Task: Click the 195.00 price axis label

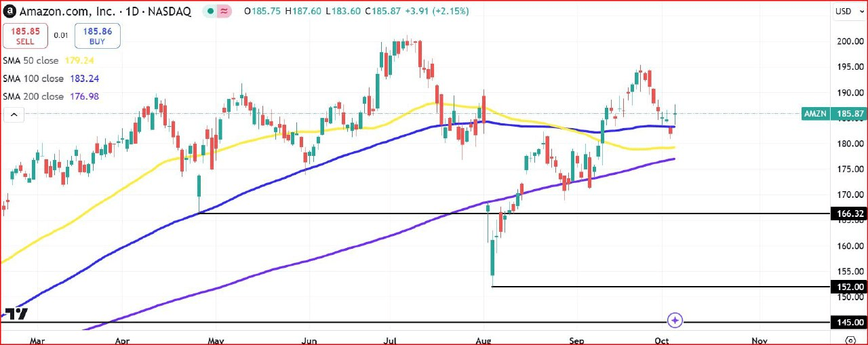Action: click(850, 66)
